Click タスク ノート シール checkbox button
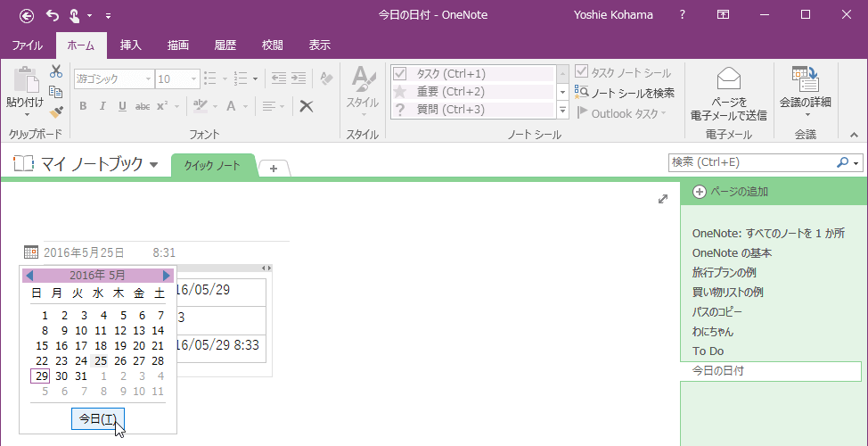 tap(623, 72)
